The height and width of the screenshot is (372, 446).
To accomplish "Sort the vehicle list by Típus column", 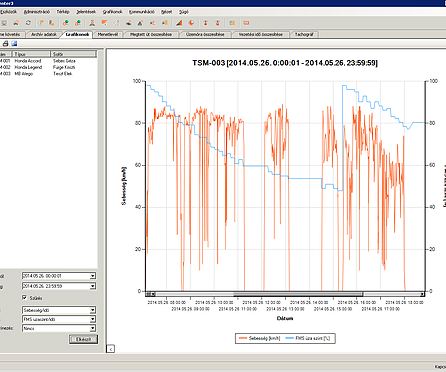I will pyautogui.click(x=31, y=54).
